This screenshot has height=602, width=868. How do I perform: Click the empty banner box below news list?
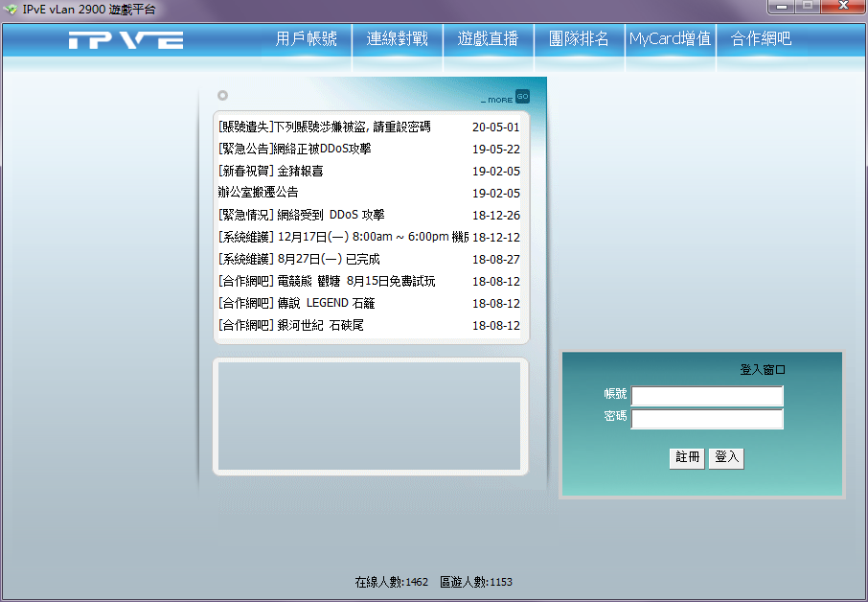pyautogui.click(x=370, y=416)
